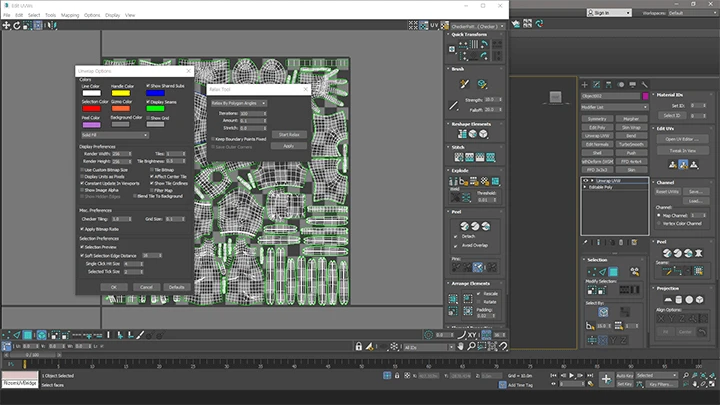The image size is (720, 405).
Task: Open the Create tab plus icon in command panel
Action: [x=585, y=84]
